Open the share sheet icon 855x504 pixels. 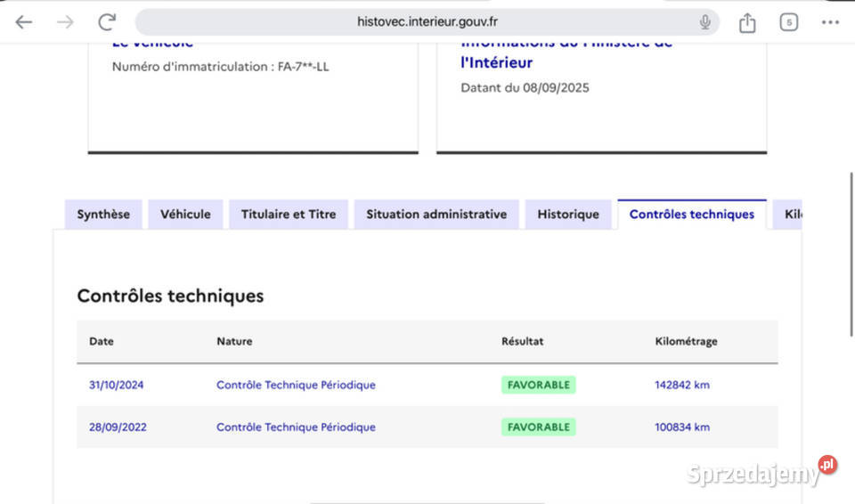[747, 23]
